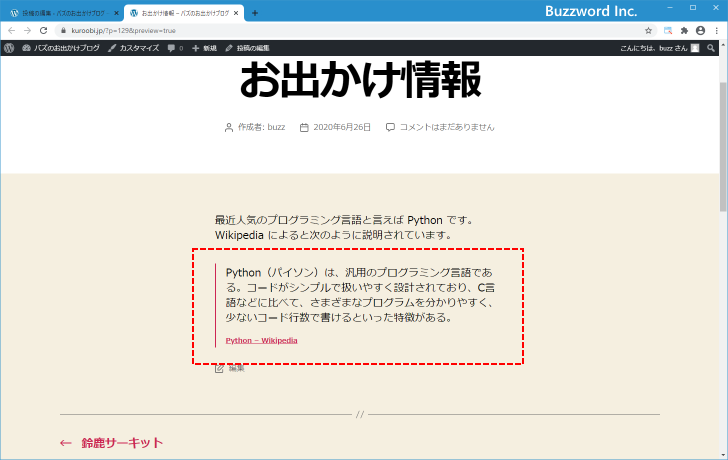Viewport: 728px width, 460px height.
Task: Open the comments bubble in admin bar
Action: [175, 48]
